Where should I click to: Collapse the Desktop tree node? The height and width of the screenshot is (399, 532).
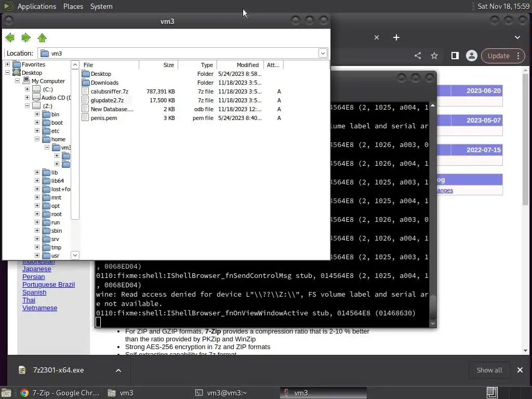tap(7, 73)
